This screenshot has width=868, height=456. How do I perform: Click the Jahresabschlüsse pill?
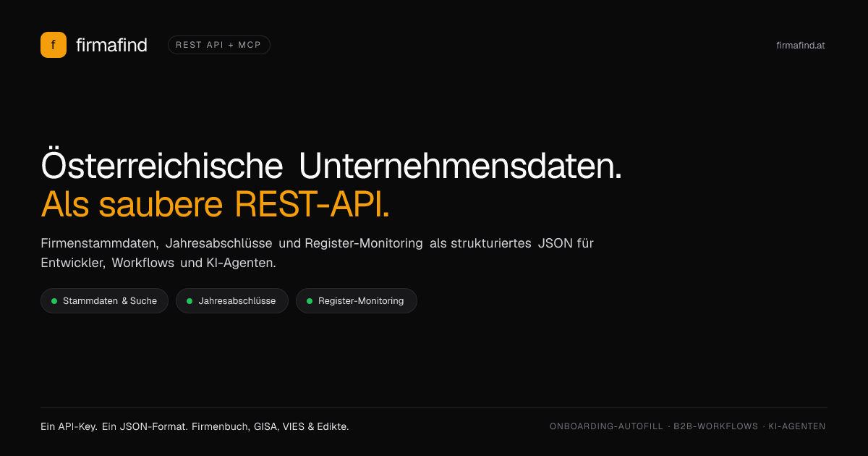(232, 301)
